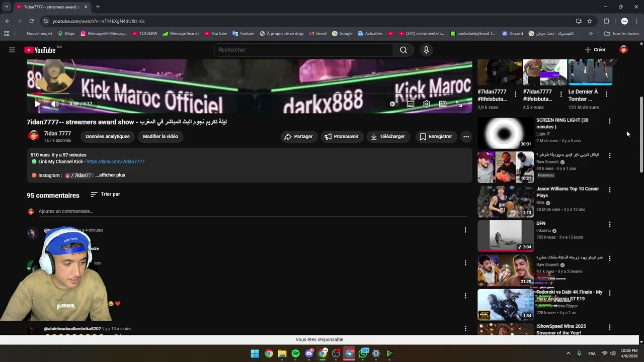This screenshot has height=362, width=644.
Task: Show more bookmarks with the chevron overflow
Action: 591,34
